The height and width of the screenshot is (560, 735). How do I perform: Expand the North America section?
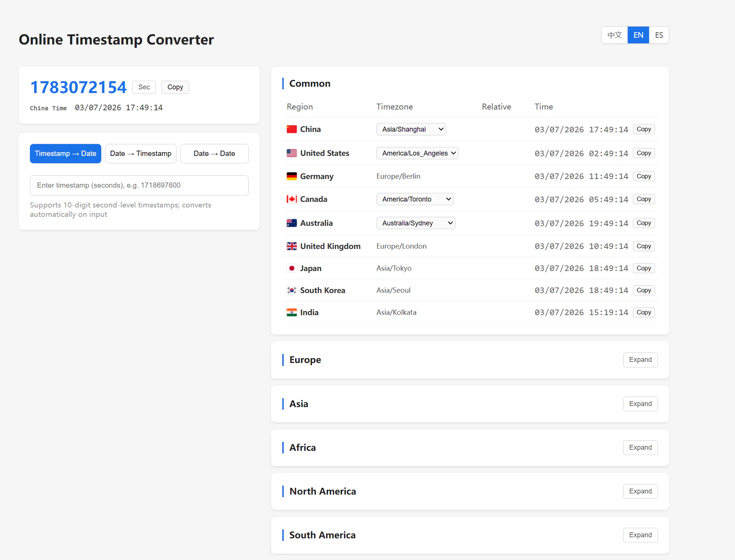(x=640, y=492)
